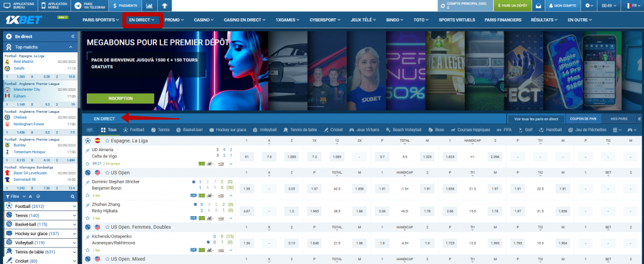Open the 00:49 time dropdown

pyautogui.click(x=609, y=6)
